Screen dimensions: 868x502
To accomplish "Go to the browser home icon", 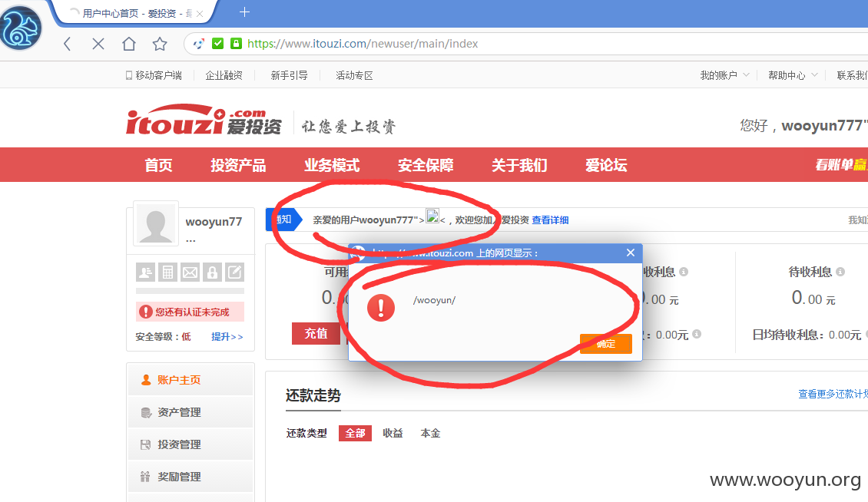I will (128, 44).
